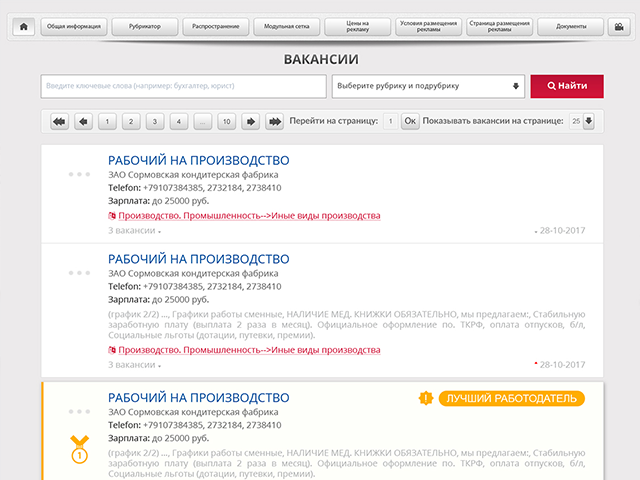Click the medal icon on best employer card
The height and width of the screenshot is (480, 640).
(79, 449)
